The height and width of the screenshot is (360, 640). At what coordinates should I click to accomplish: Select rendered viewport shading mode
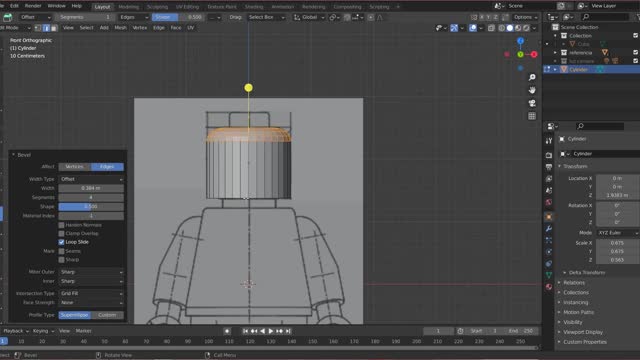coord(527,28)
